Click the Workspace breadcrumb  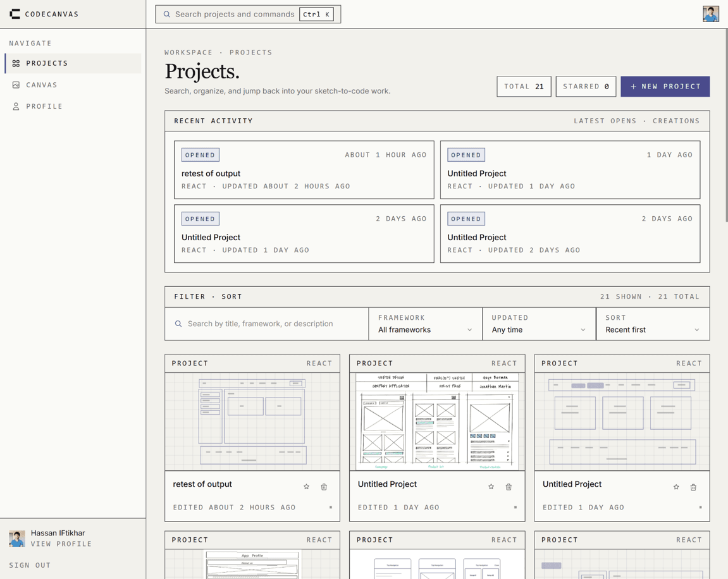[x=188, y=52]
